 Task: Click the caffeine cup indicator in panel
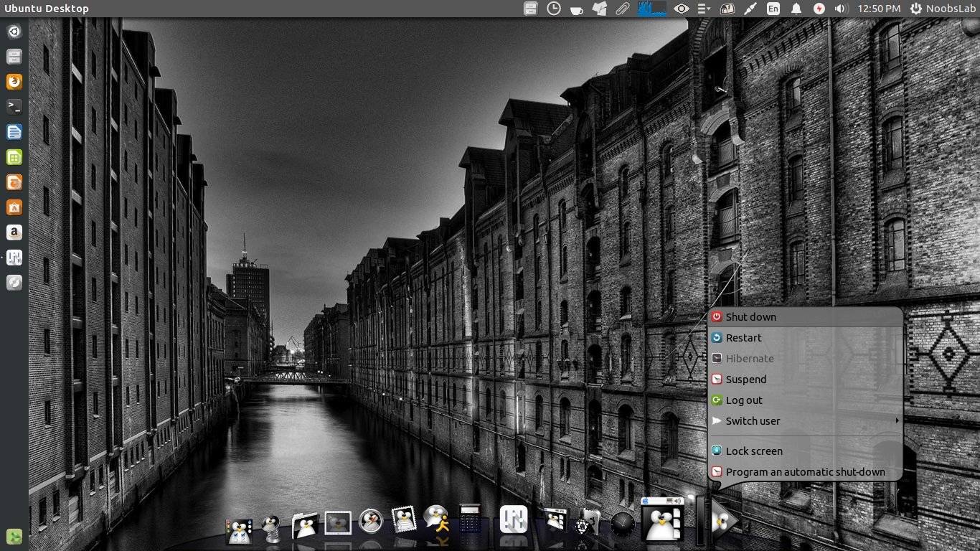coord(576,9)
